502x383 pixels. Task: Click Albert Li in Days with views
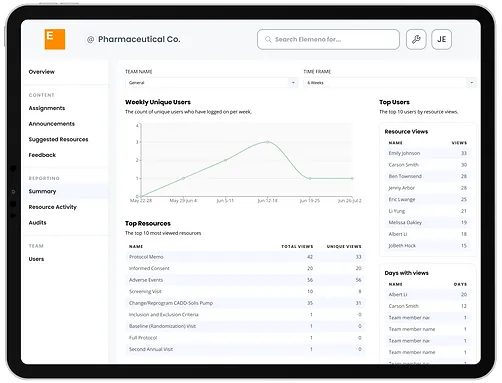(x=398, y=295)
